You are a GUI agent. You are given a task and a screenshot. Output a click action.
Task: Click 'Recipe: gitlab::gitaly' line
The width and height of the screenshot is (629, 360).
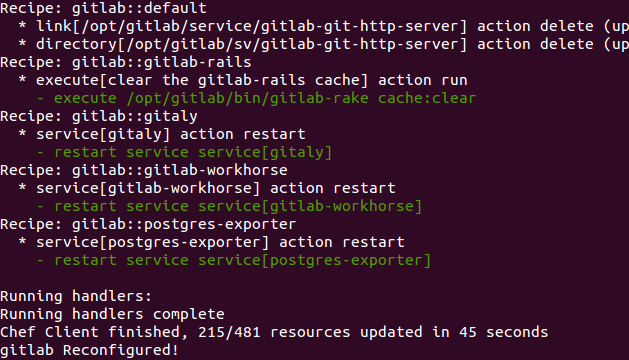click(x=99, y=116)
